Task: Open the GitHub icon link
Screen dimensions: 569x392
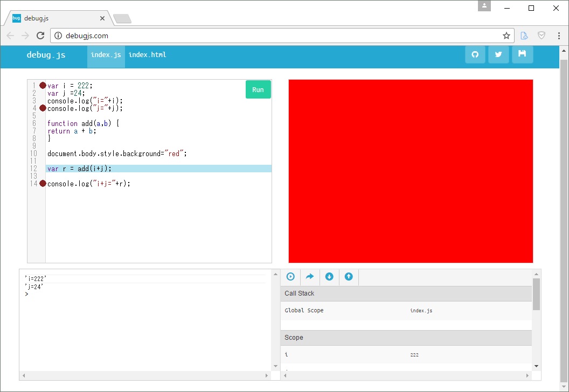Action: (x=475, y=54)
